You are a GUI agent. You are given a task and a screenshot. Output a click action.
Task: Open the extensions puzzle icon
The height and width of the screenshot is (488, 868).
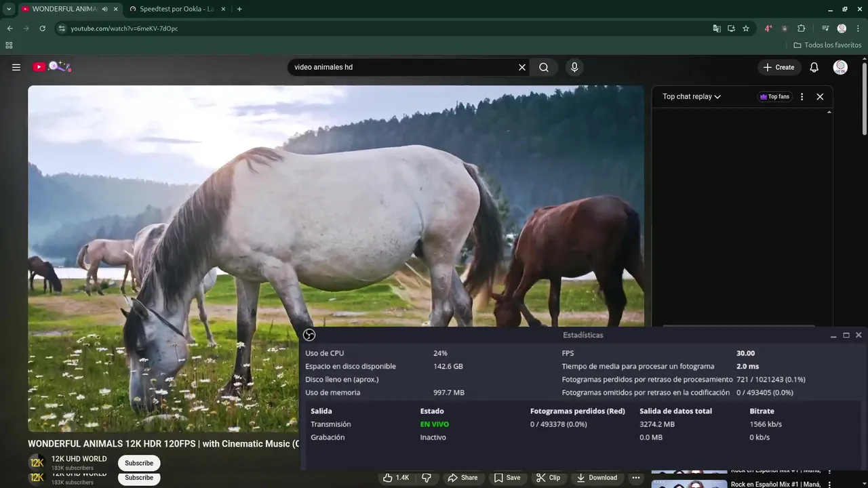(x=802, y=28)
